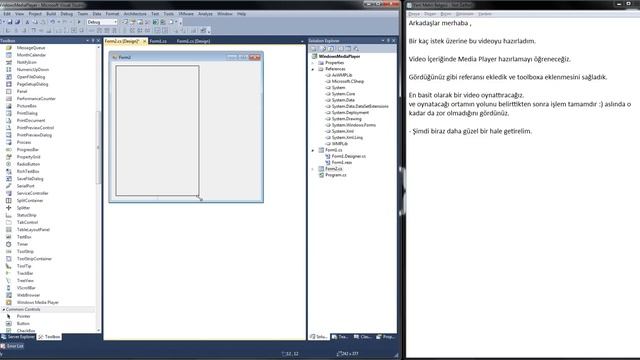640x360 pixels.
Task: Click the Start Debugging play icon
Action: pyautogui.click(x=79, y=22)
